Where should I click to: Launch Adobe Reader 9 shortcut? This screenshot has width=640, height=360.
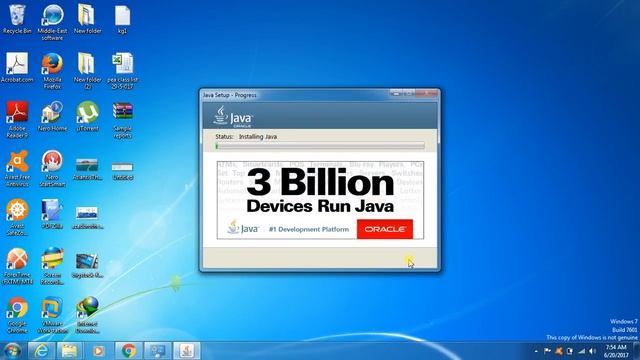click(x=17, y=120)
